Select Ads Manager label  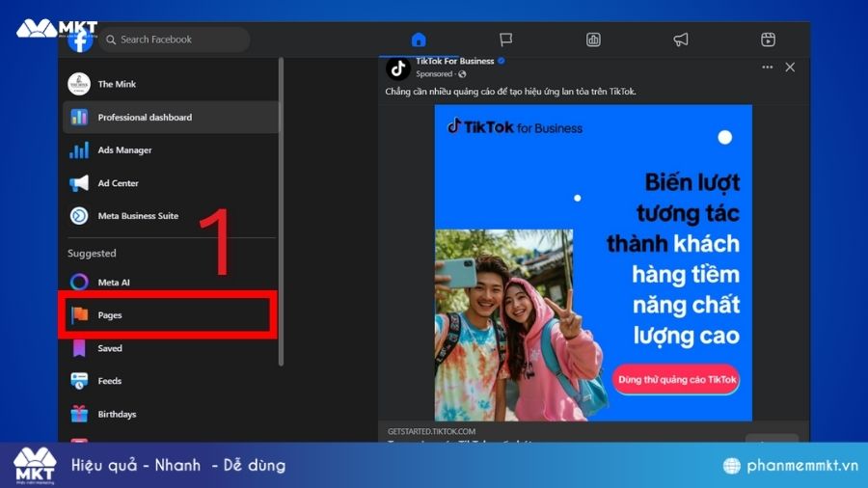tap(124, 149)
